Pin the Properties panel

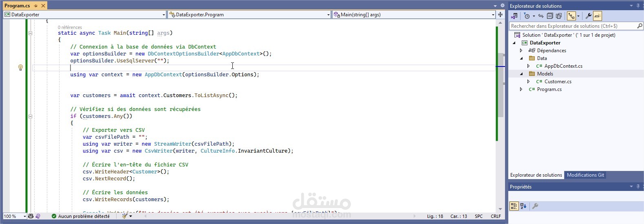[638, 186]
